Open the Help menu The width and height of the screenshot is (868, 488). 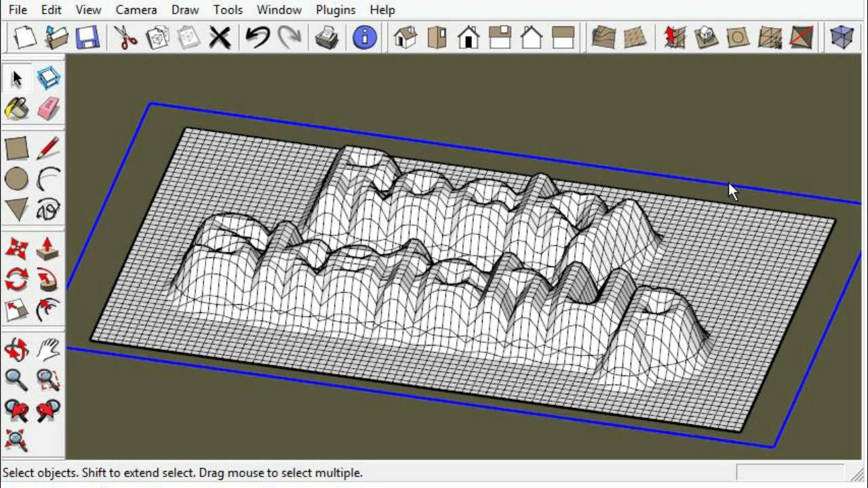[382, 9]
